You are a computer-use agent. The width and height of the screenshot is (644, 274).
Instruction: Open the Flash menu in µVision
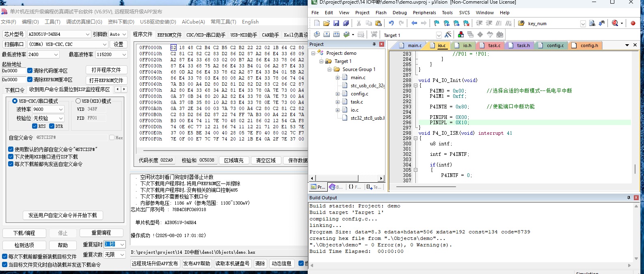click(x=381, y=13)
